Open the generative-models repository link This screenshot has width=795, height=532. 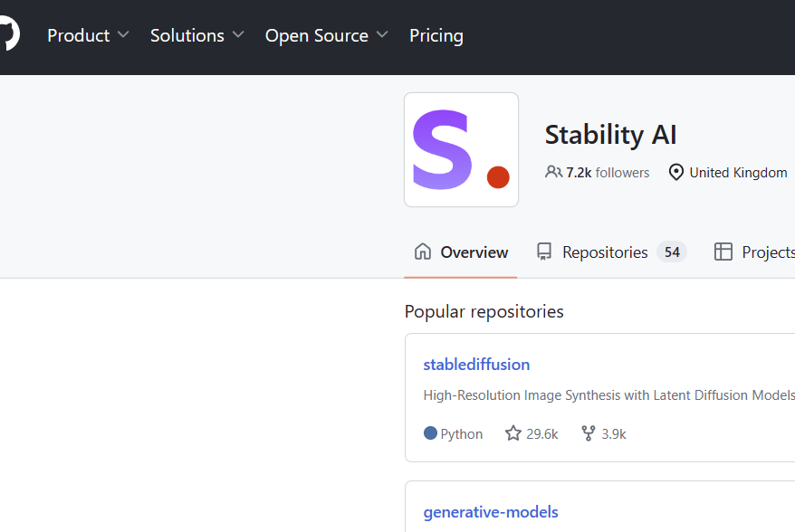[491, 512]
